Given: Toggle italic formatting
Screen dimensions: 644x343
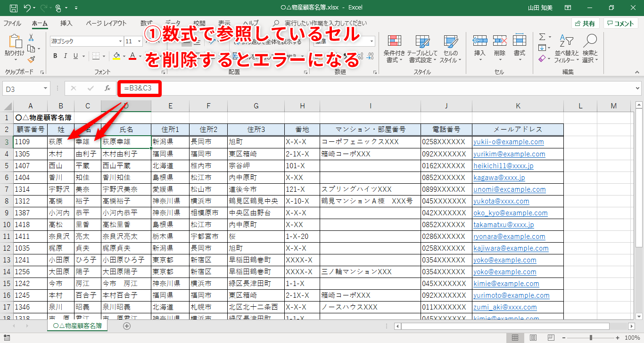Looking at the screenshot, I should coord(66,56).
